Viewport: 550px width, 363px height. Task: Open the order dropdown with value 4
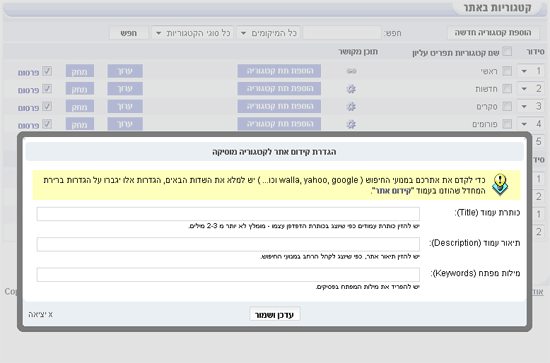point(531,124)
